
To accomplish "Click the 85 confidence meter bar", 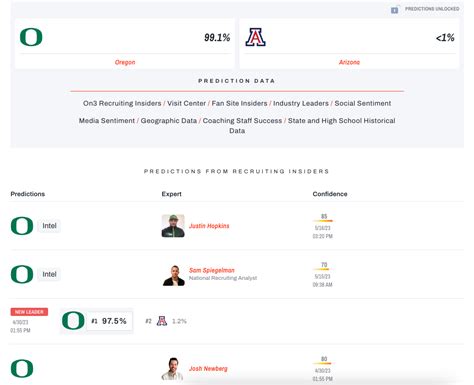I will (x=323, y=221).
